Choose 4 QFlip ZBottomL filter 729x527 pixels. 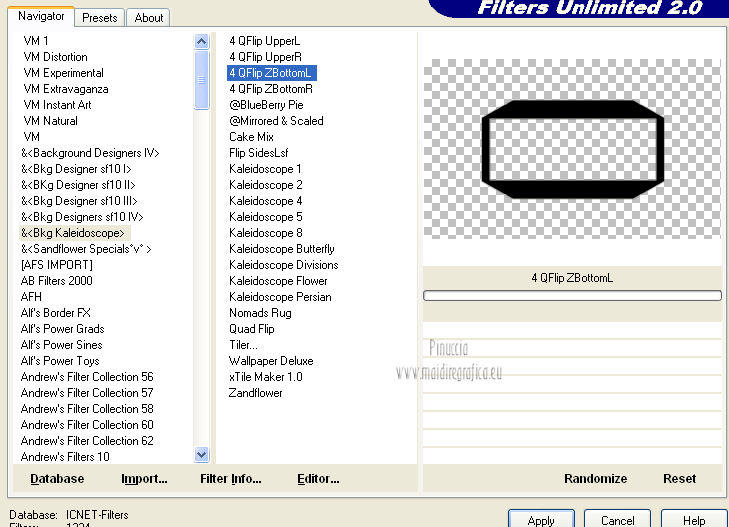pyautogui.click(x=270, y=73)
